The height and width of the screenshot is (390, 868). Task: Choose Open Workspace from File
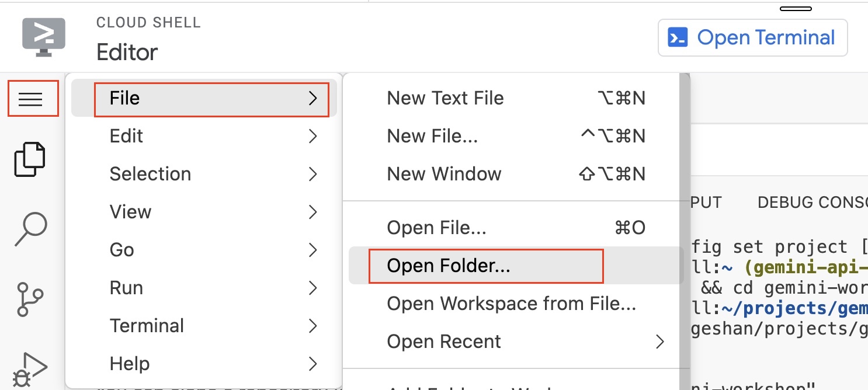[x=511, y=304]
